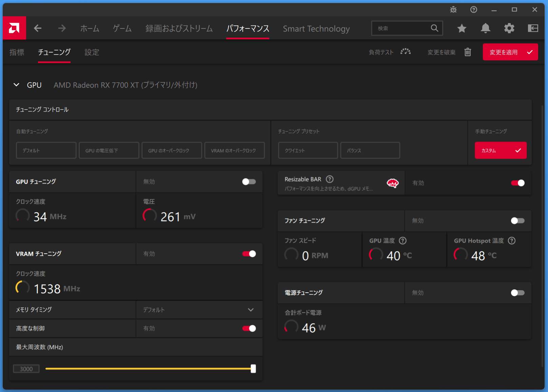
Task: Toggle 電源チューニング switch
Action: (518, 293)
